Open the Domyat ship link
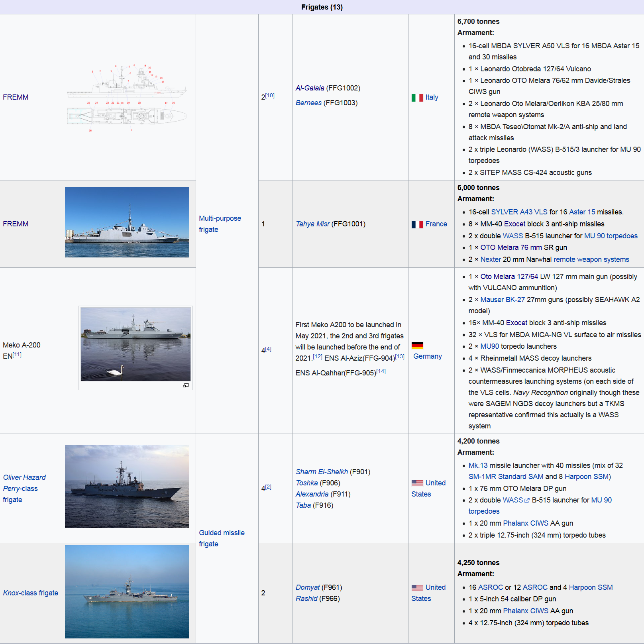644x644 pixels. tap(307, 587)
